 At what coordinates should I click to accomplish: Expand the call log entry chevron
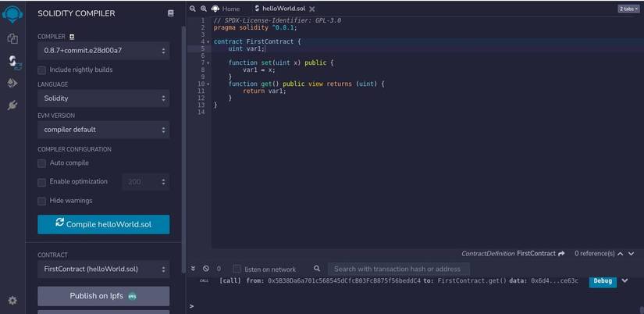pos(624,280)
